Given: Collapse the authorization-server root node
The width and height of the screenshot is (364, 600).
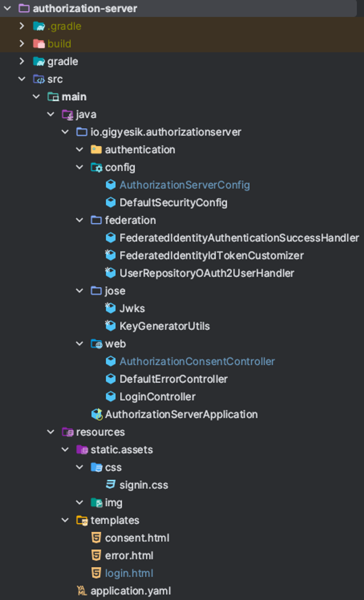Looking at the screenshot, I should point(7,9).
